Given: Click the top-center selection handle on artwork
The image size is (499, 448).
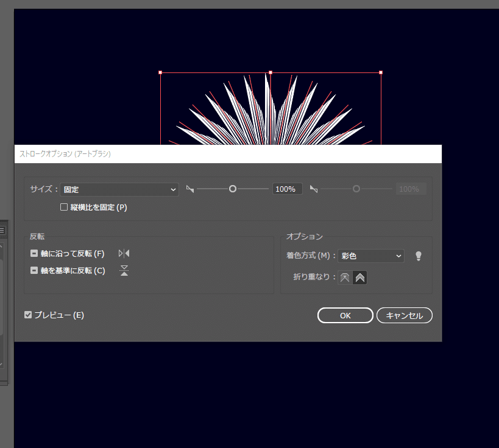Looking at the screenshot, I should pyautogui.click(x=271, y=72).
